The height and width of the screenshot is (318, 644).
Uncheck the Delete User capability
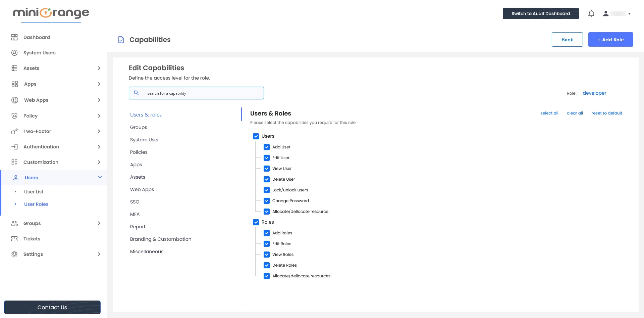click(267, 179)
